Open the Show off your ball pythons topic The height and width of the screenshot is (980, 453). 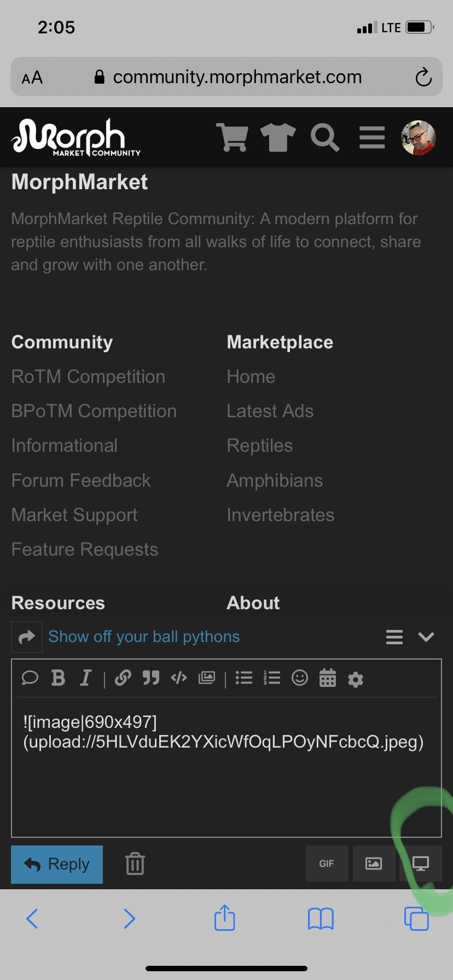144,637
